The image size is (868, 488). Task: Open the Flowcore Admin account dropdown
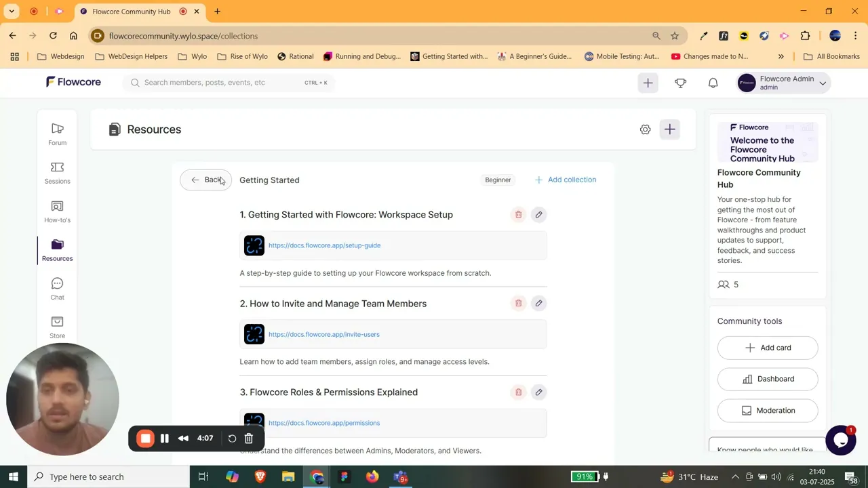click(784, 83)
